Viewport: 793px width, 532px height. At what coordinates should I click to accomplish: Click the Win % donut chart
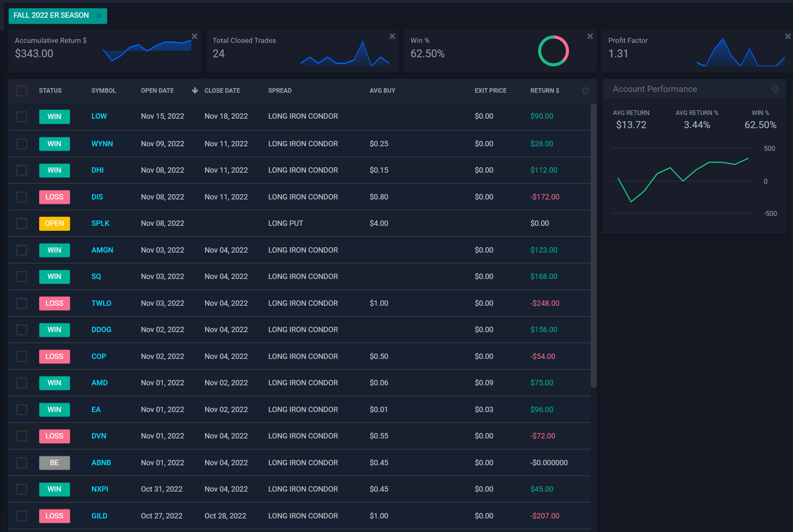tap(553, 51)
